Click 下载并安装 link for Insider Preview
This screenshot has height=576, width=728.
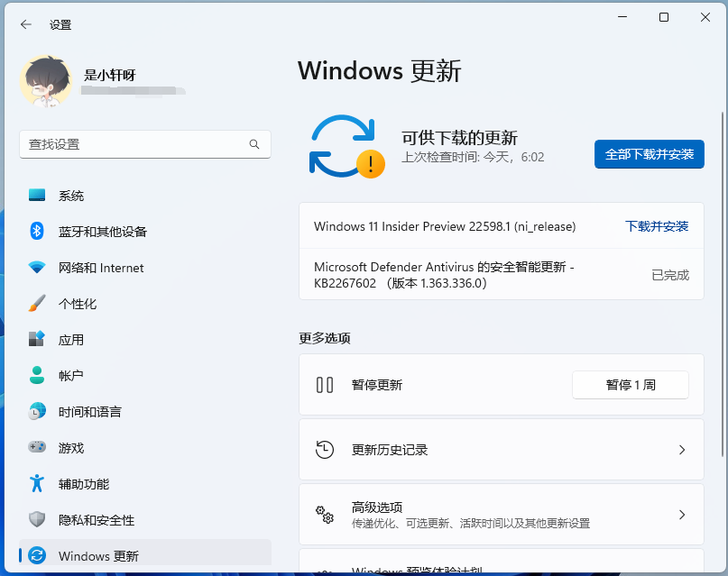click(x=657, y=226)
